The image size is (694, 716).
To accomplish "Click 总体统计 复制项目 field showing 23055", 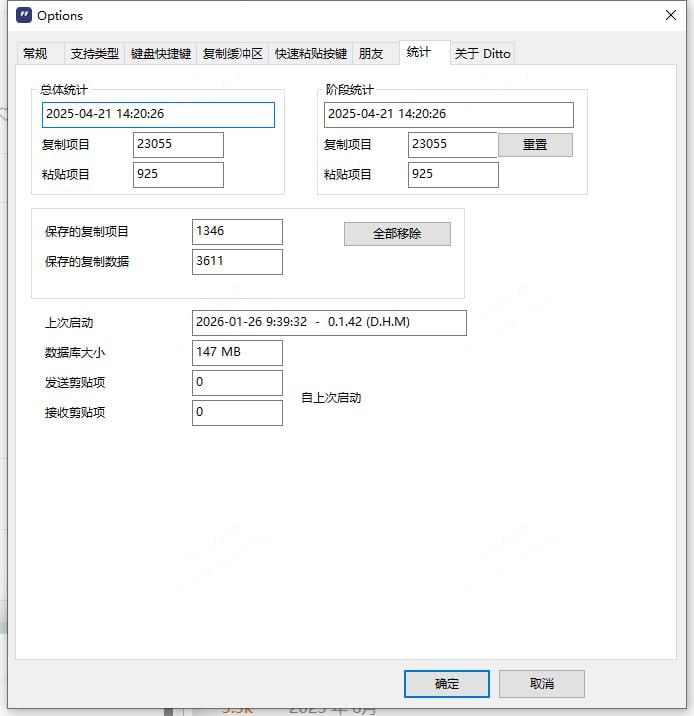I will point(178,145).
